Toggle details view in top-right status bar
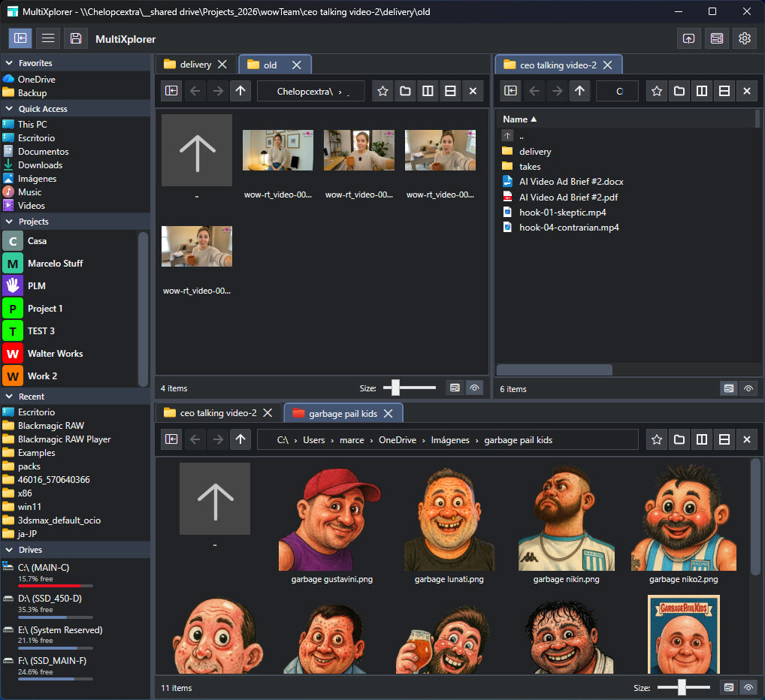This screenshot has height=700, width=765. (729, 388)
